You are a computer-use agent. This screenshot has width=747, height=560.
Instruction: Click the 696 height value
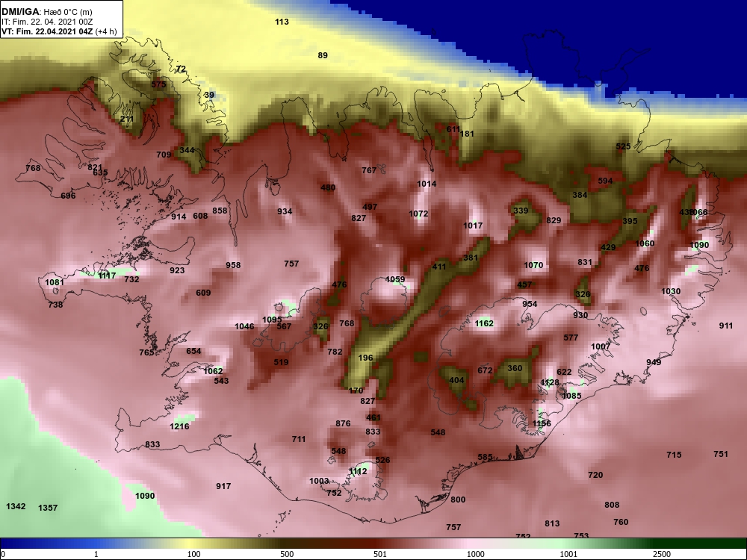tap(68, 195)
